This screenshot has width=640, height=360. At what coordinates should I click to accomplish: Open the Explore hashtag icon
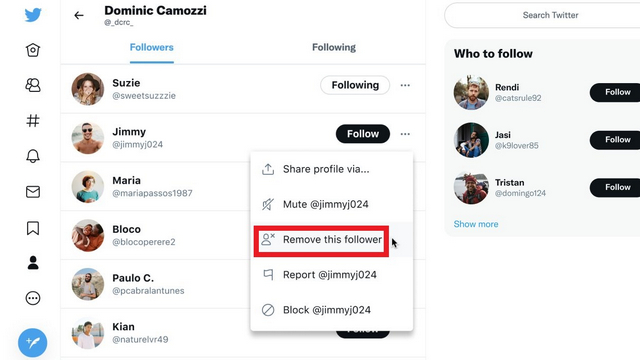(x=33, y=120)
